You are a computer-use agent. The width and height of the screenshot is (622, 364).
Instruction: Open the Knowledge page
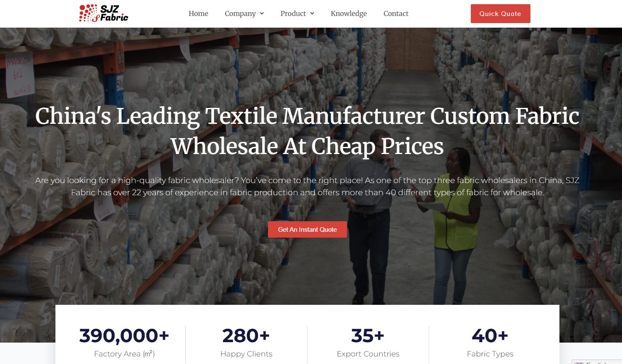tap(349, 13)
